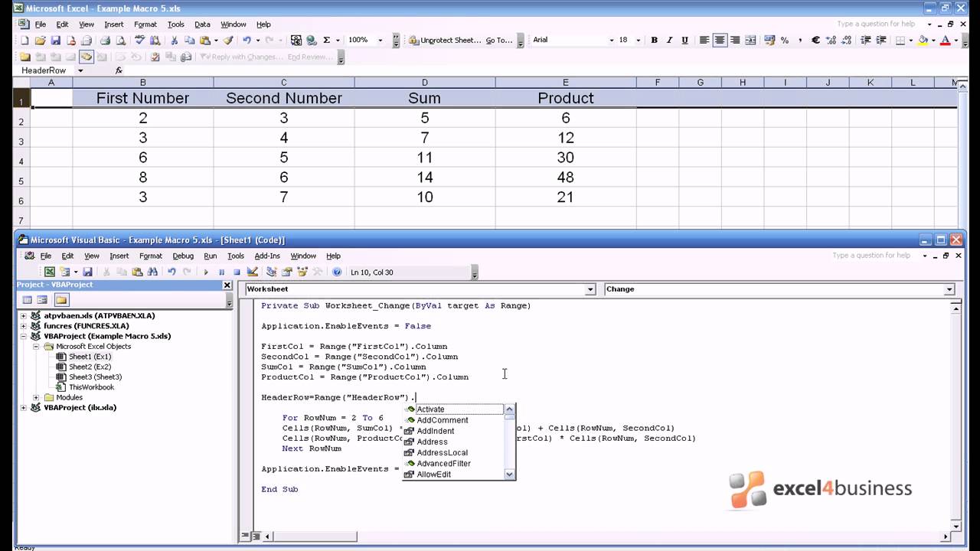Click the fx Insert Function button
The width and height of the screenshot is (980, 551).
click(119, 70)
